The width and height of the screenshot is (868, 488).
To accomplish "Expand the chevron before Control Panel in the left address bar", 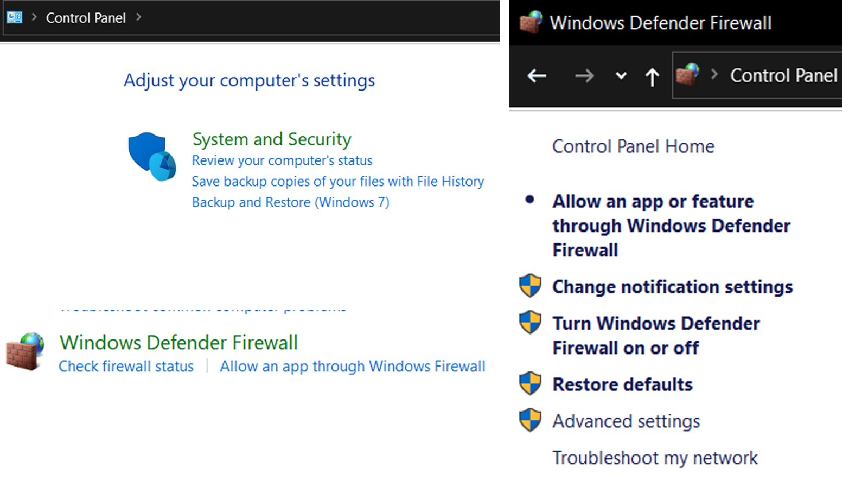I will click(x=34, y=17).
